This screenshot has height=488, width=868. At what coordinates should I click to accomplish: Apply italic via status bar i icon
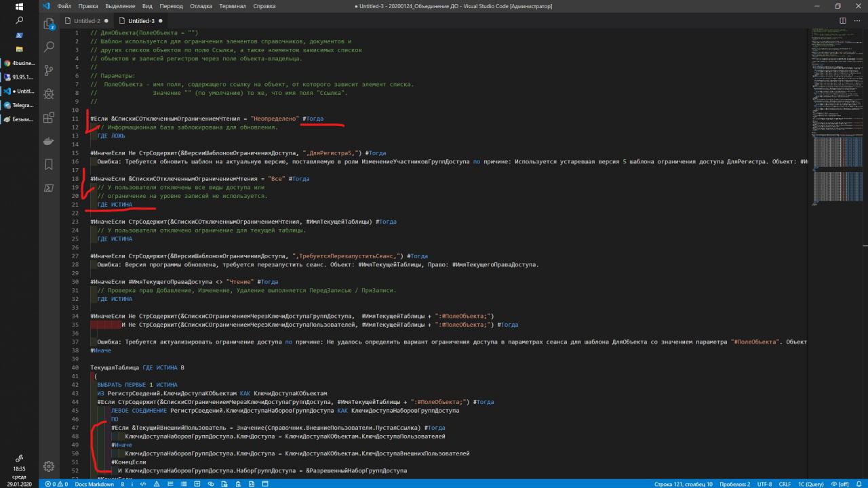coord(134,484)
